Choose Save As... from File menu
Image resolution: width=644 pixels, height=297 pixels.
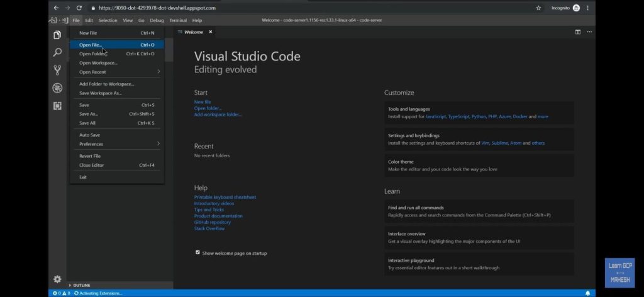point(117,114)
